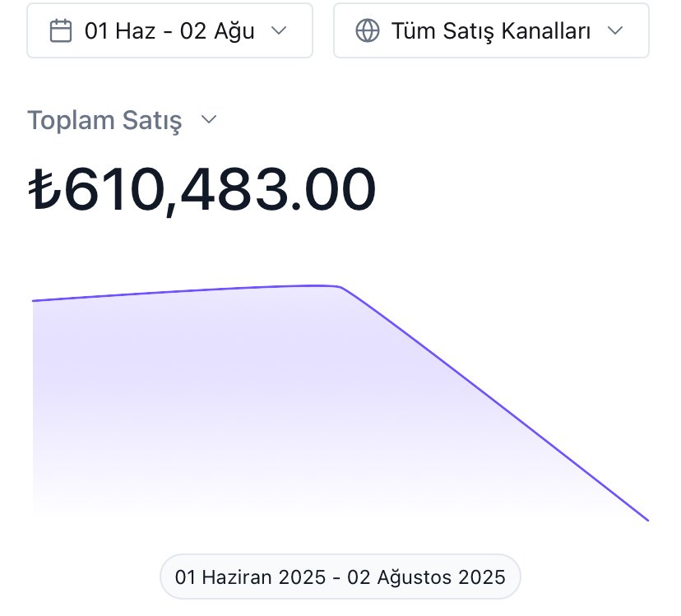Expand the chevron beside 01 Haz - 02 Ağu

click(x=279, y=30)
